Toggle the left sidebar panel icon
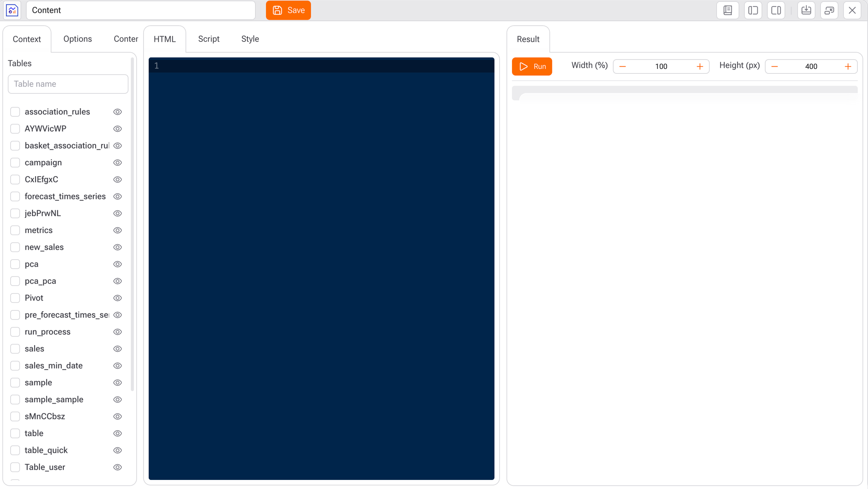 pos(753,10)
